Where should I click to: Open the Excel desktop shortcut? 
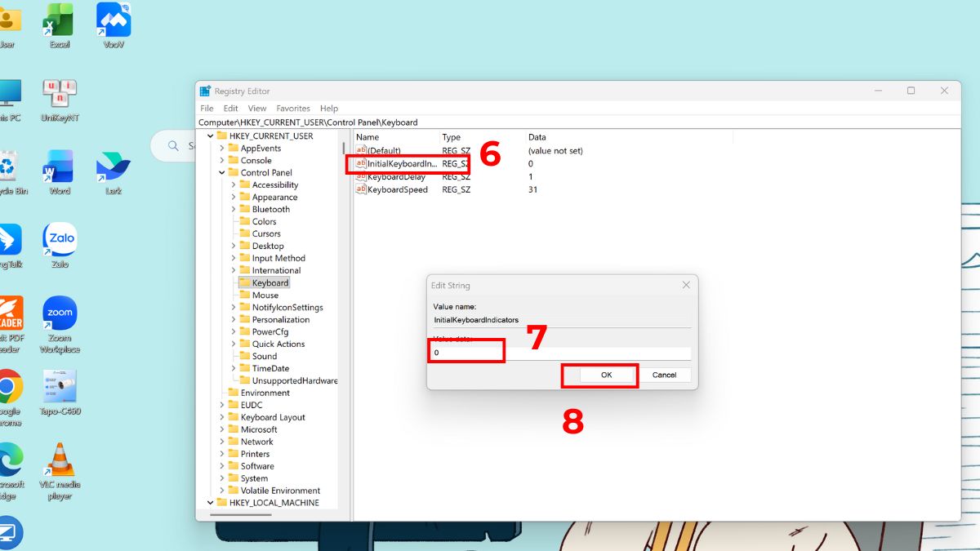point(60,20)
